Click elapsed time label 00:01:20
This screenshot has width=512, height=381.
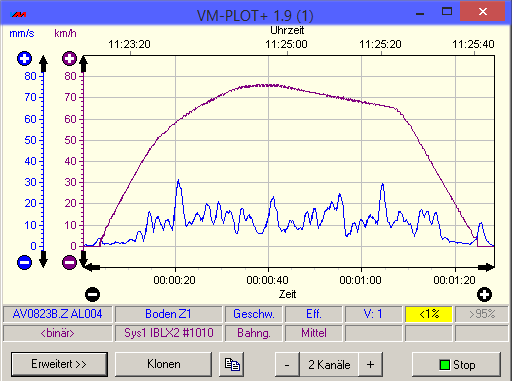454,280
